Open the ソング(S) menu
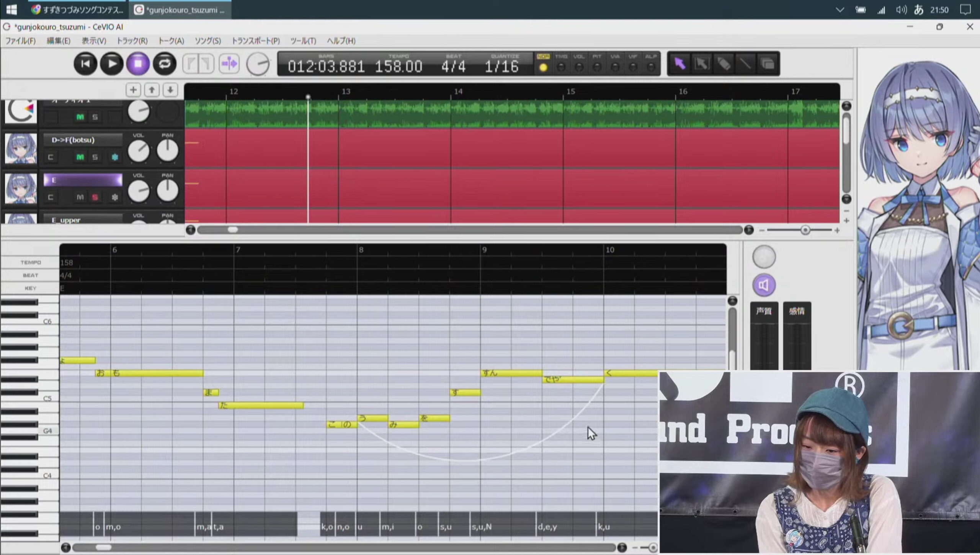 point(208,41)
